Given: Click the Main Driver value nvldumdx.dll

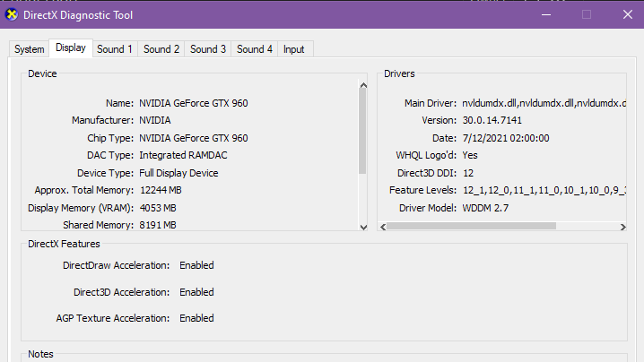Looking at the screenshot, I should [x=544, y=103].
